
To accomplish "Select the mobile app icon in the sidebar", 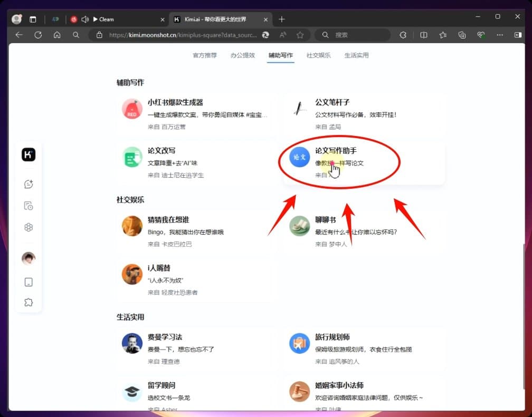I will pyautogui.click(x=28, y=282).
